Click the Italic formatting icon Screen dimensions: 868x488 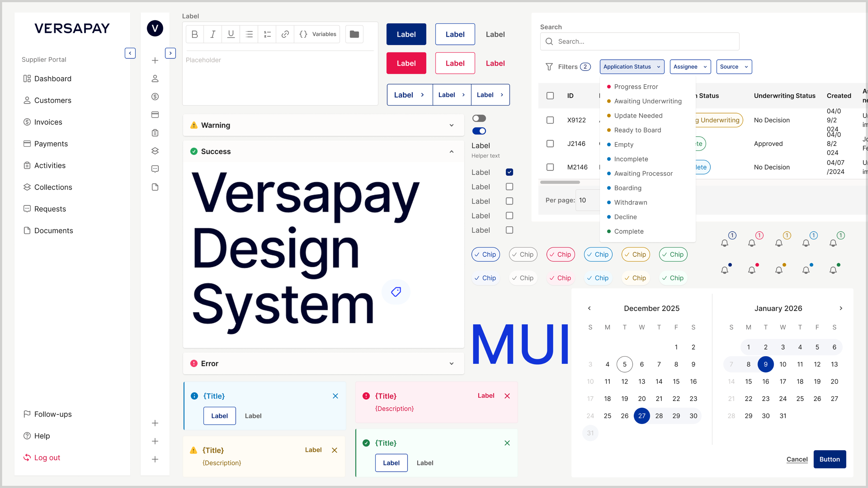tap(213, 34)
